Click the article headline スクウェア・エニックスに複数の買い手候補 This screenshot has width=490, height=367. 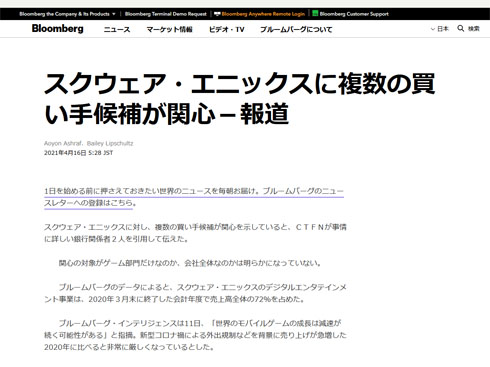click(x=239, y=99)
